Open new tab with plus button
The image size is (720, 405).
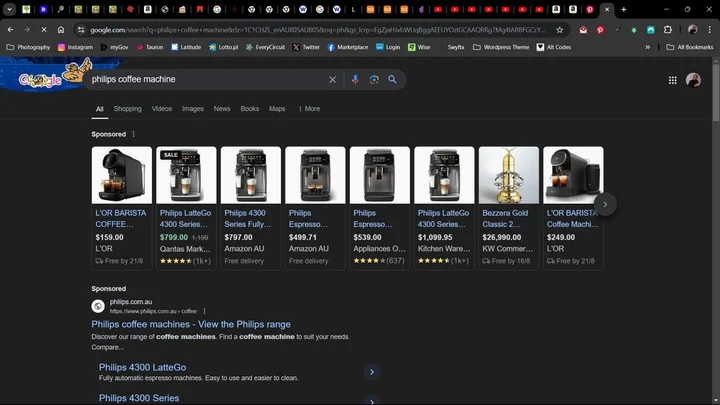pos(624,9)
